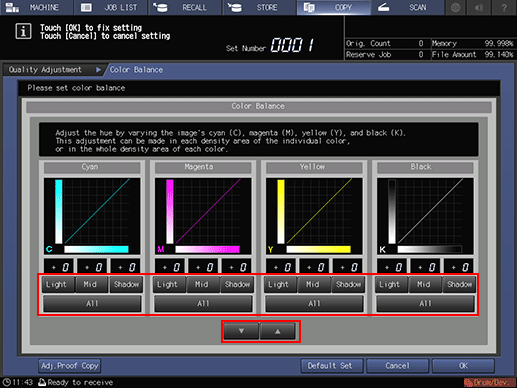Viewport: 517px width, 388px height.
Task: Select the Yellow All button
Action: pyautogui.click(x=314, y=304)
